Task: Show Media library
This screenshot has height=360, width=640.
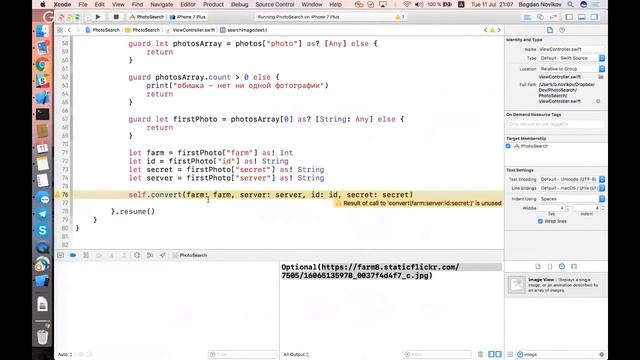Action: pyautogui.click(x=574, y=266)
